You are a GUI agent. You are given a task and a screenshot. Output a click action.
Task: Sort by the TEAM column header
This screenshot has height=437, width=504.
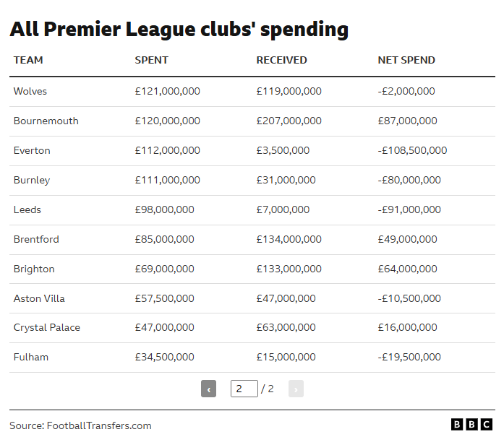28,60
